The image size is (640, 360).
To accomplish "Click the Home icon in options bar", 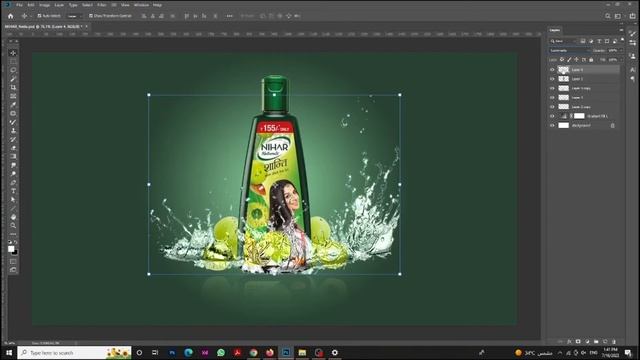I will coord(11,16).
